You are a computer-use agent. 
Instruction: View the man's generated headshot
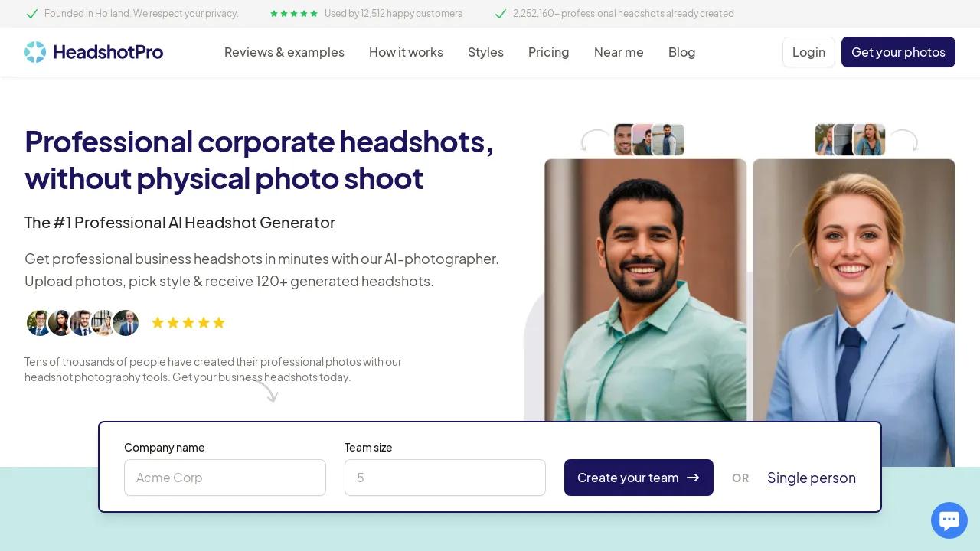click(x=645, y=290)
